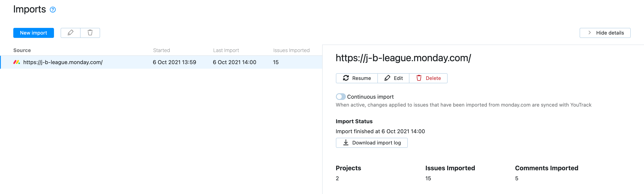Click the Resume button label
This screenshot has width=644, height=194.
[x=361, y=78]
